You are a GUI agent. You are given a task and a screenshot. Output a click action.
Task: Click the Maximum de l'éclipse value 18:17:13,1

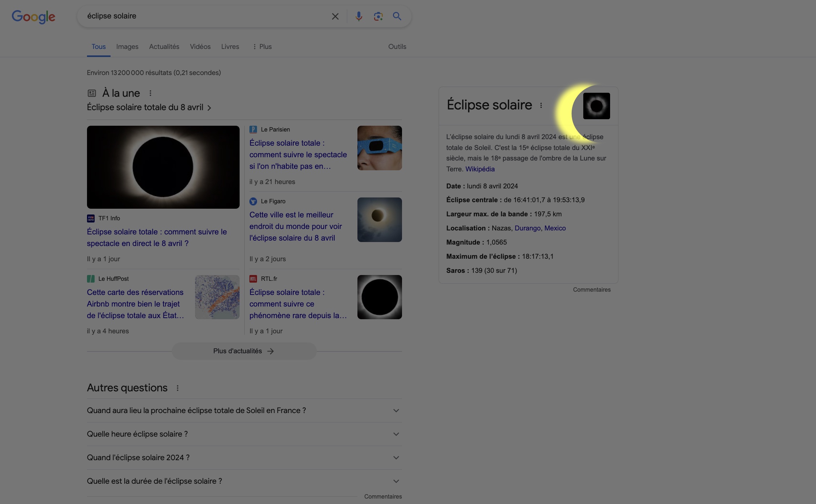point(538,257)
